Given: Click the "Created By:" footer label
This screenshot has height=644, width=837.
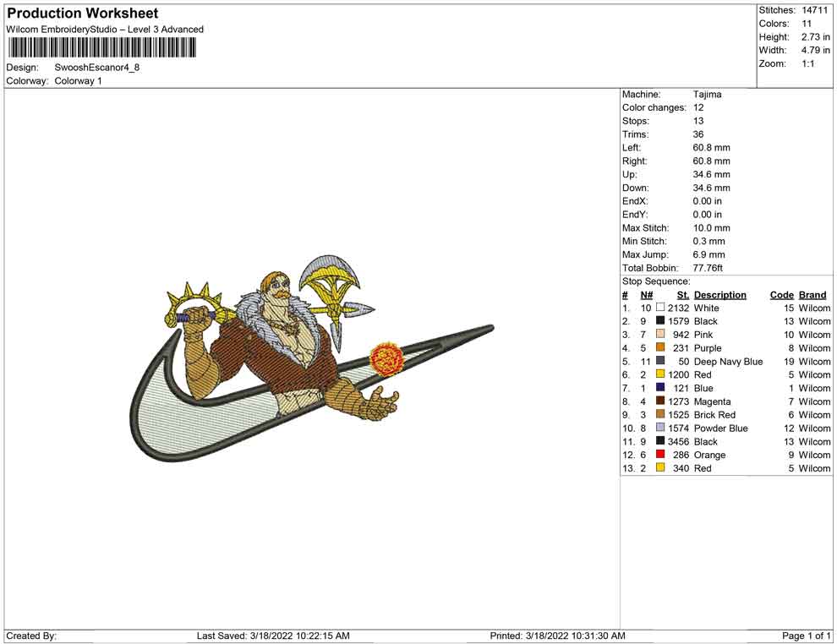Looking at the screenshot, I should pyautogui.click(x=31, y=636).
